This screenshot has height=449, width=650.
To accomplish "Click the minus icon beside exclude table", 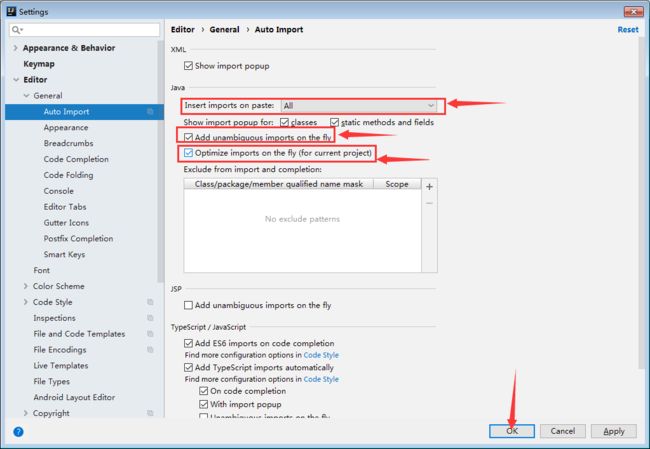I will pos(429,203).
